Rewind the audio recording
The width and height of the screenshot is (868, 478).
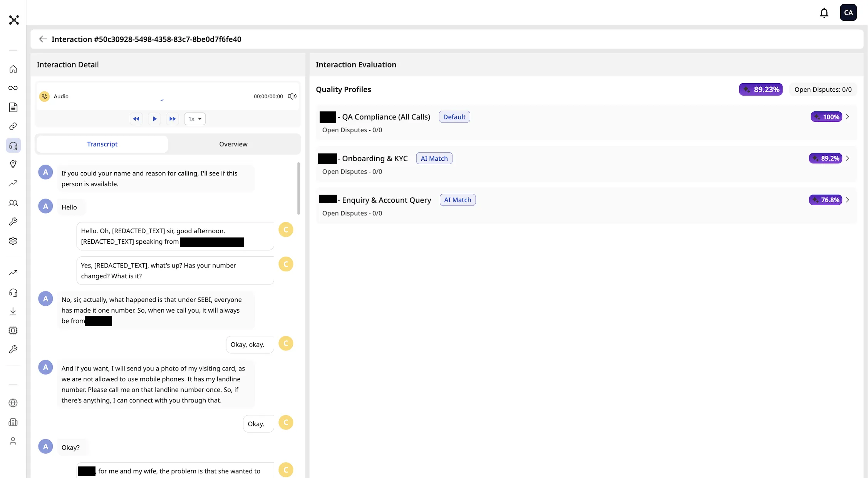click(x=136, y=119)
